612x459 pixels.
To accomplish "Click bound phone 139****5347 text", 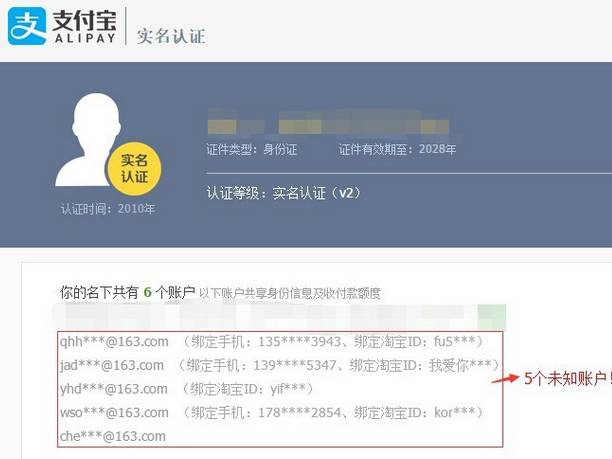I will pos(295,366).
